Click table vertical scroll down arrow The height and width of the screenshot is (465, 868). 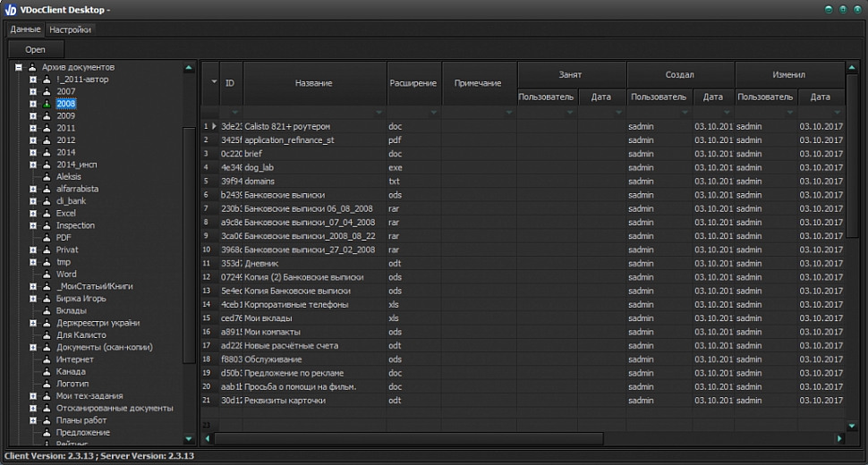point(852,427)
